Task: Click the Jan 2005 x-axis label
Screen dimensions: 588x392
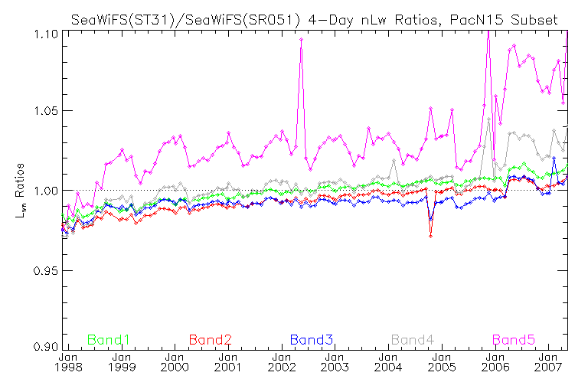Action: click(x=442, y=362)
